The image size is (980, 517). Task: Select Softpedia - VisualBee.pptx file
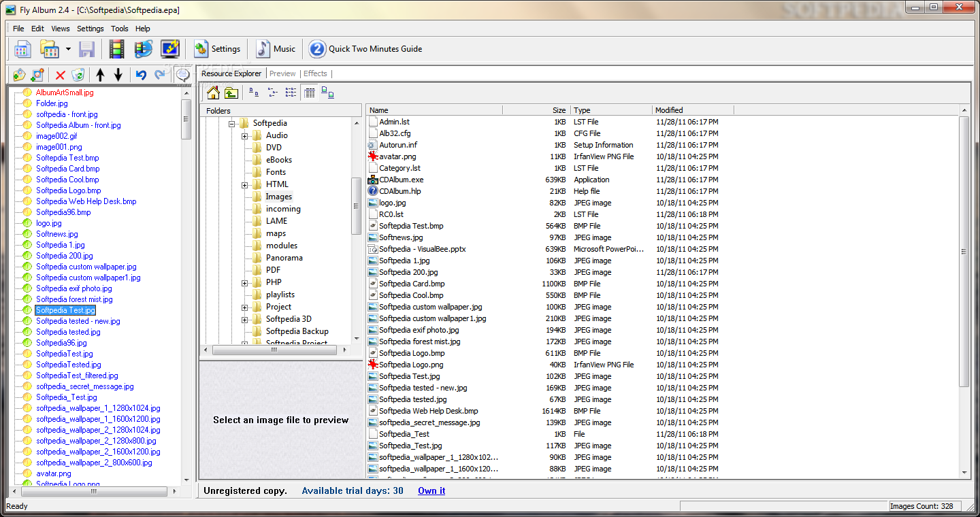(422, 249)
